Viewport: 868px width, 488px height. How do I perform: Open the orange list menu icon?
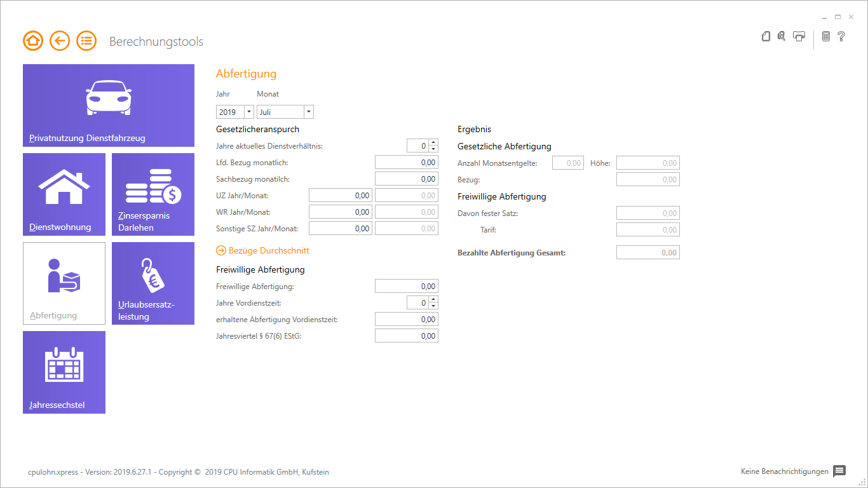coord(86,41)
